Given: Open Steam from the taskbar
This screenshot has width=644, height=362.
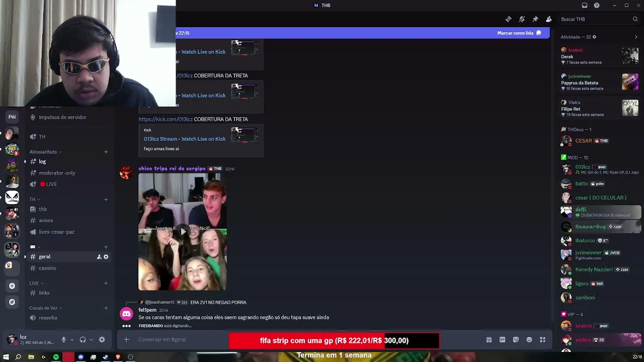Looking at the screenshot, I should (106, 357).
